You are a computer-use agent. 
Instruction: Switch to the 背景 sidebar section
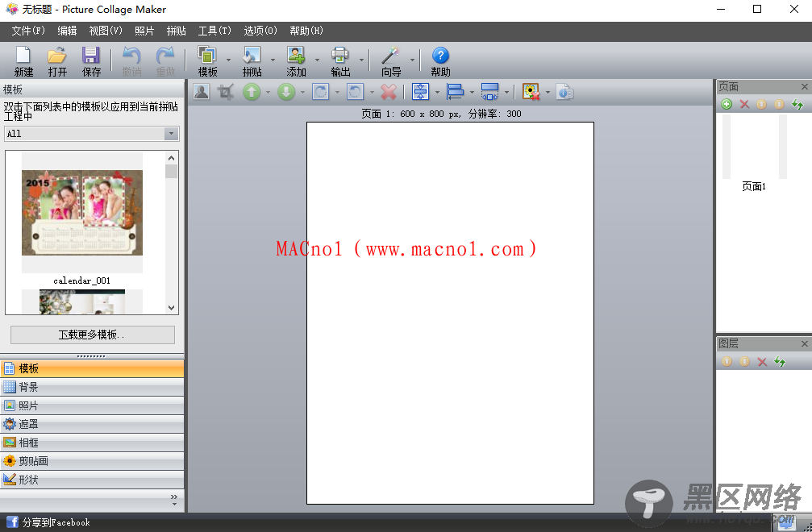click(92, 387)
